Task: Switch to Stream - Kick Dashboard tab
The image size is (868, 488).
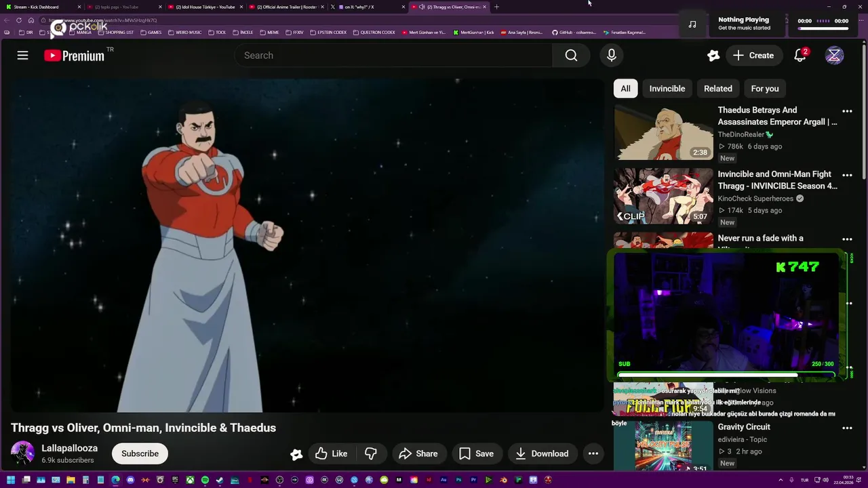Action: (41, 7)
